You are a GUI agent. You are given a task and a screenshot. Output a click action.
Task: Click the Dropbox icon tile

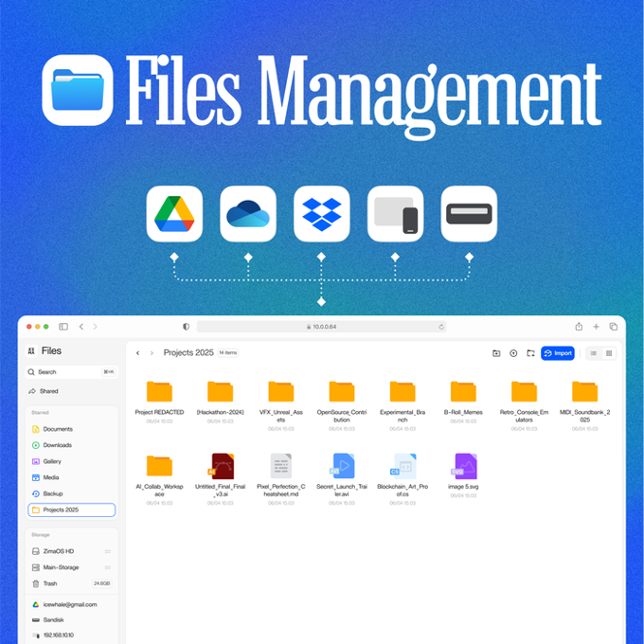pyautogui.click(x=322, y=214)
